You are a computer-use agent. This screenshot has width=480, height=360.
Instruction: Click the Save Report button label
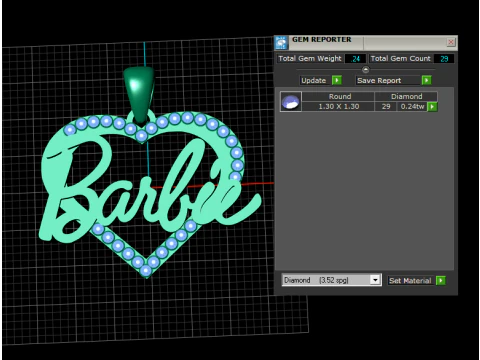(379, 80)
